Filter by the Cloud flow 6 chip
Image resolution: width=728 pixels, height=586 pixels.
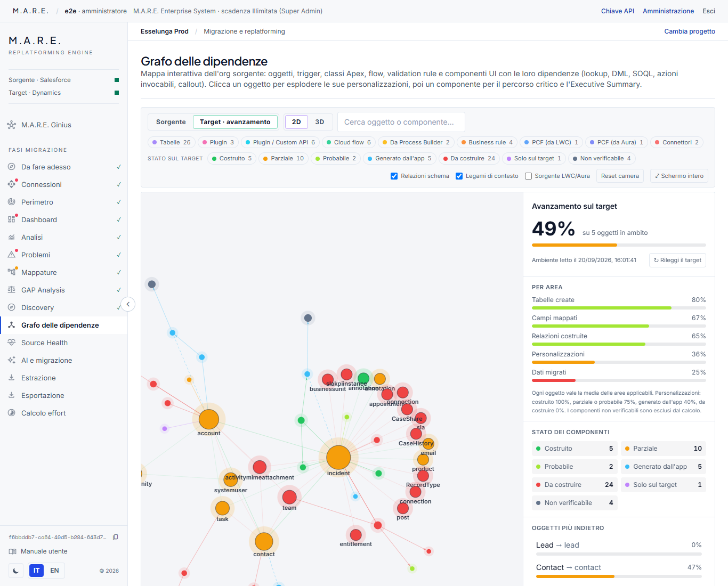point(349,142)
